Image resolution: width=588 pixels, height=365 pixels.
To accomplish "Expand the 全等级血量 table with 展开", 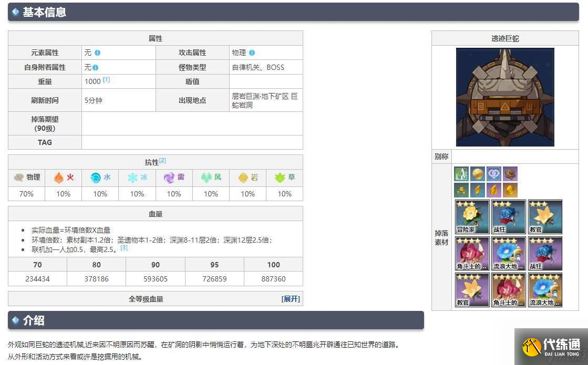I will click(x=291, y=299).
